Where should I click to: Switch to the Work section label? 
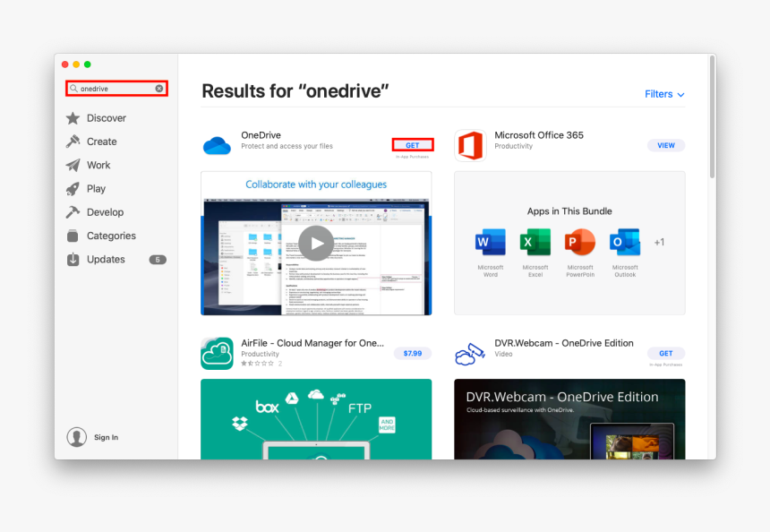coord(98,165)
